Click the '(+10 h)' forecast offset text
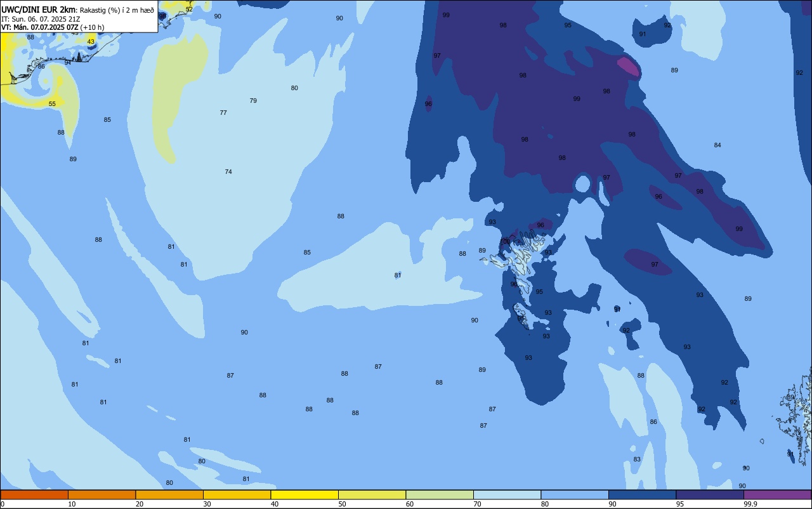The height and width of the screenshot is (509, 812). [x=92, y=27]
